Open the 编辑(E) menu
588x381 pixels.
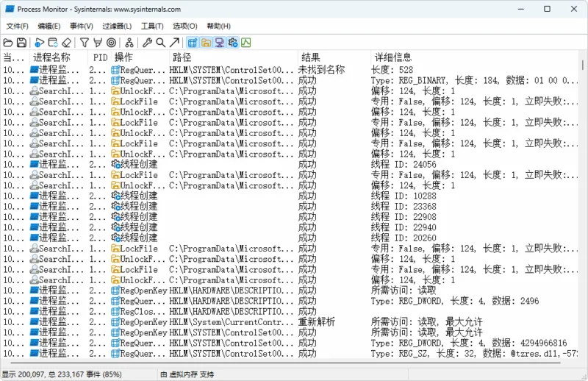point(49,26)
